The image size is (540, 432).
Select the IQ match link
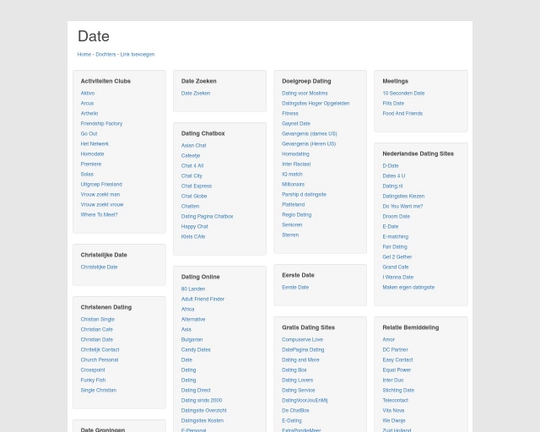coord(292,174)
